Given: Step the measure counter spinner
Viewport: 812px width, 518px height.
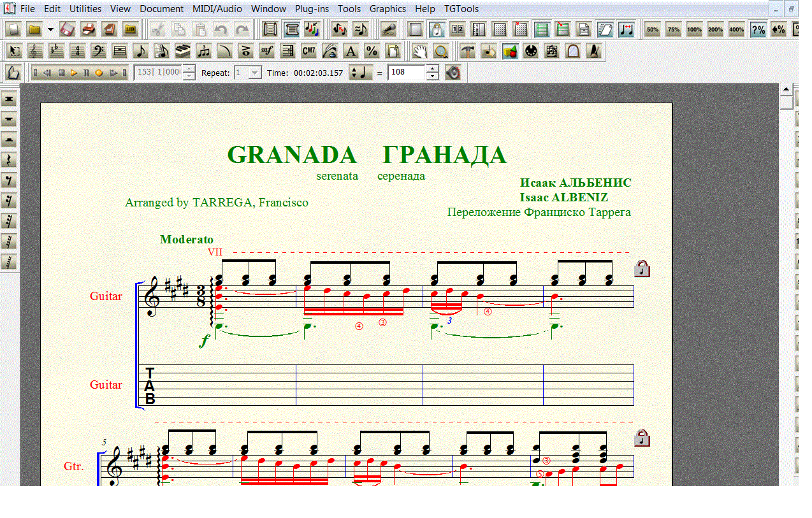Looking at the screenshot, I should pyautogui.click(x=189, y=73).
